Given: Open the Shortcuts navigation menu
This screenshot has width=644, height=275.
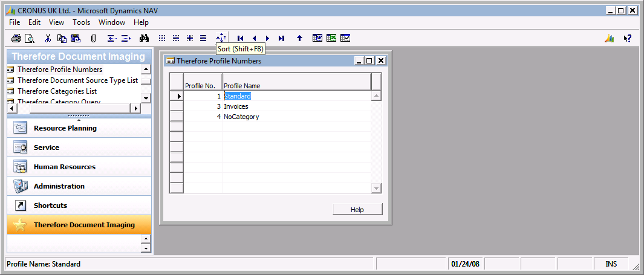Looking at the screenshot, I should (79, 205).
